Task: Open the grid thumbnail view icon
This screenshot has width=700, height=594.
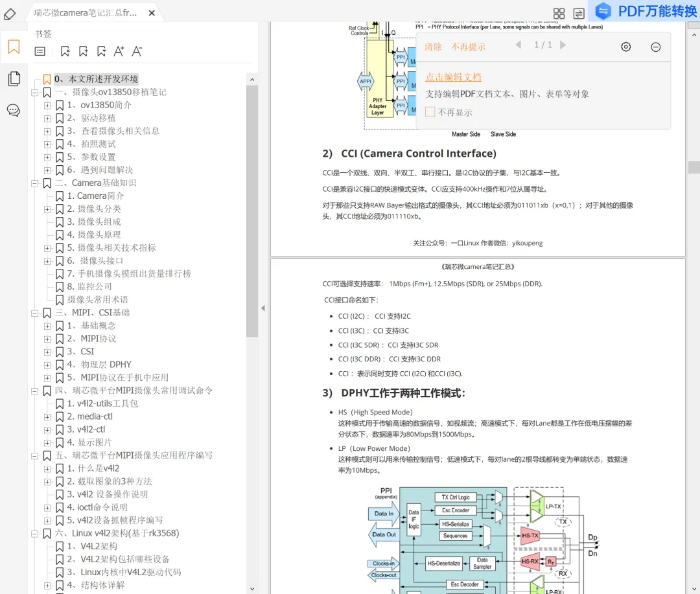Action: pyautogui.click(x=559, y=14)
